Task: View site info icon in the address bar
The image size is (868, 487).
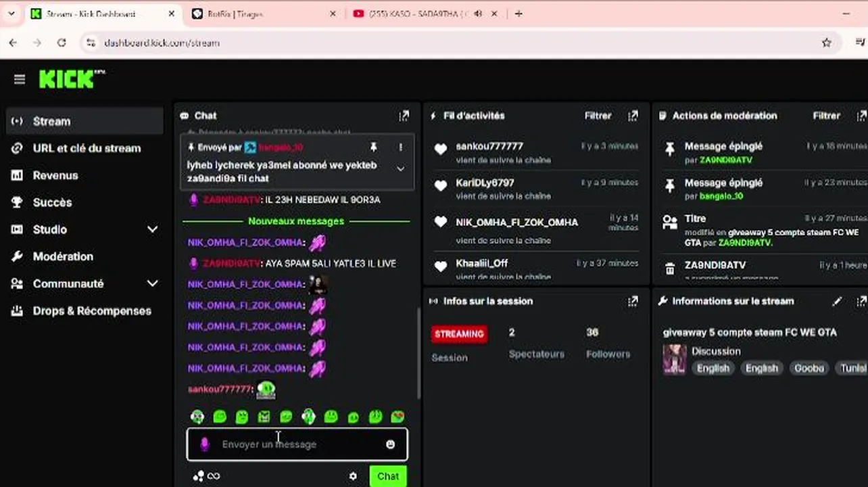Action: [x=91, y=43]
